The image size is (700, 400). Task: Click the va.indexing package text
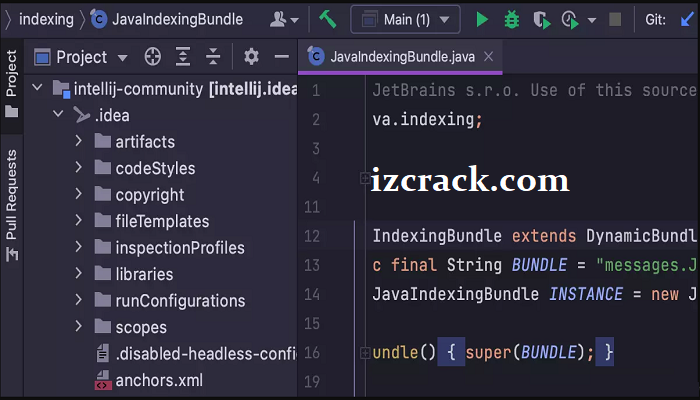pos(428,119)
